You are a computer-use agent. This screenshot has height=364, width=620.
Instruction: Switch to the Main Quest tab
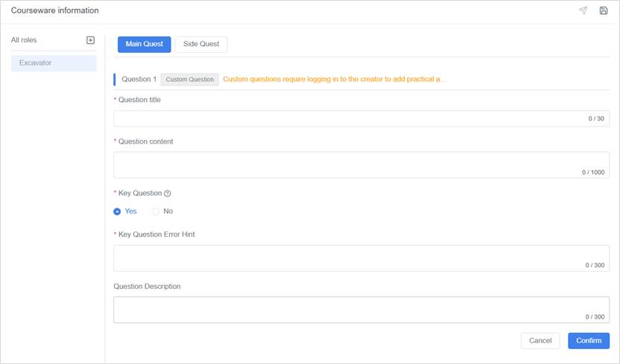144,44
